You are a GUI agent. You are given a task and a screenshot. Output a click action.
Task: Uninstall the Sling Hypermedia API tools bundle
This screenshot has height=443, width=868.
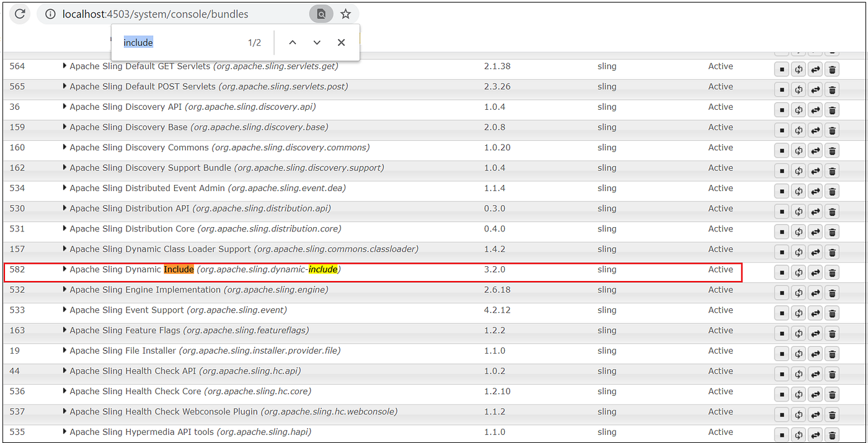(x=832, y=434)
